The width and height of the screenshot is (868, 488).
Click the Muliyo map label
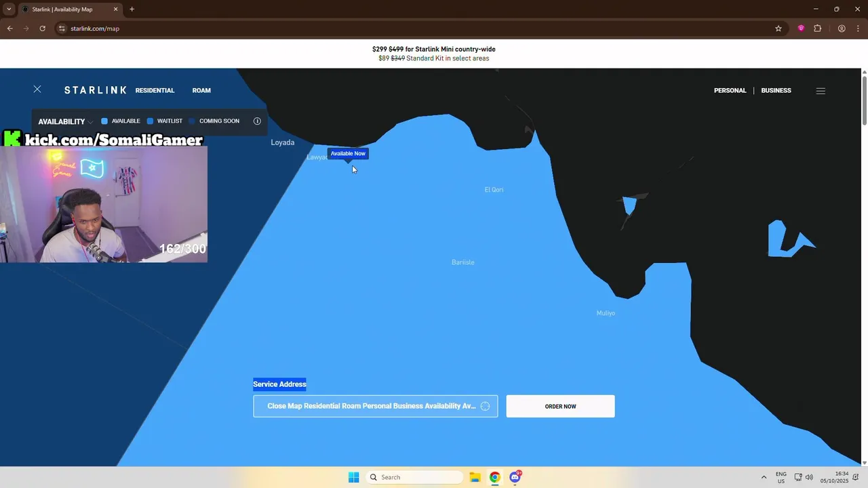click(x=606, y=313)
